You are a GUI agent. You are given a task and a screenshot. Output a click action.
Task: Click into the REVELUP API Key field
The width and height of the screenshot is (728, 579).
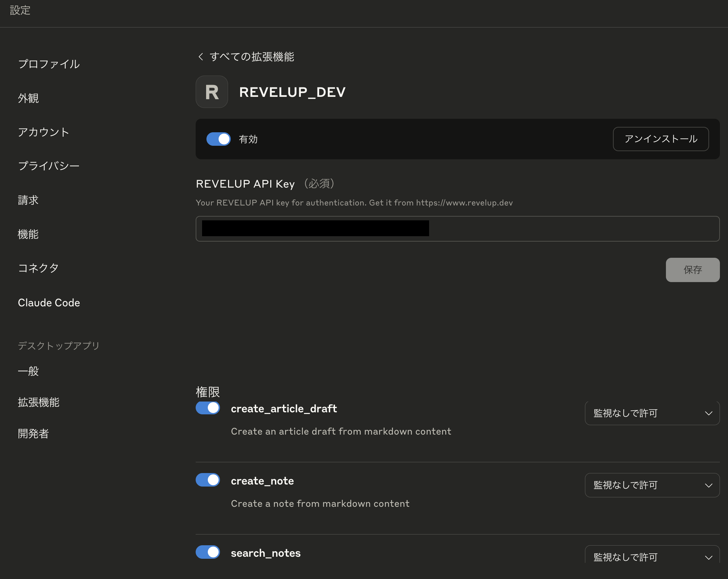pyautogui.click(x=457, y=229)
